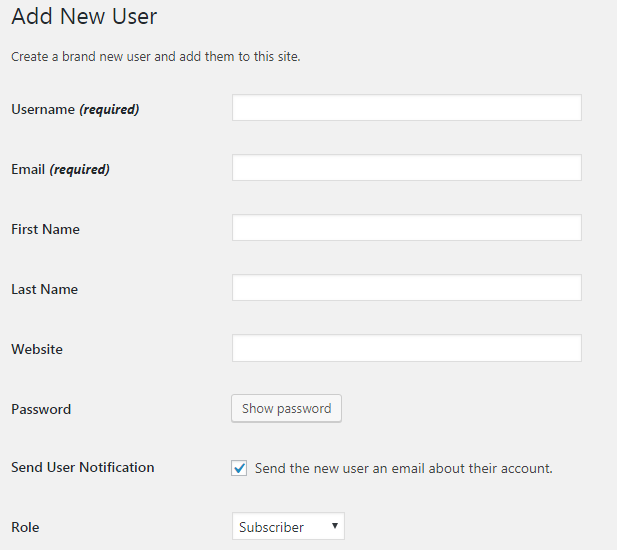Image resolution: width=617 pixels, height=550 pixels.
Task: Click the Email (required) label
Action: click(60, 169)
